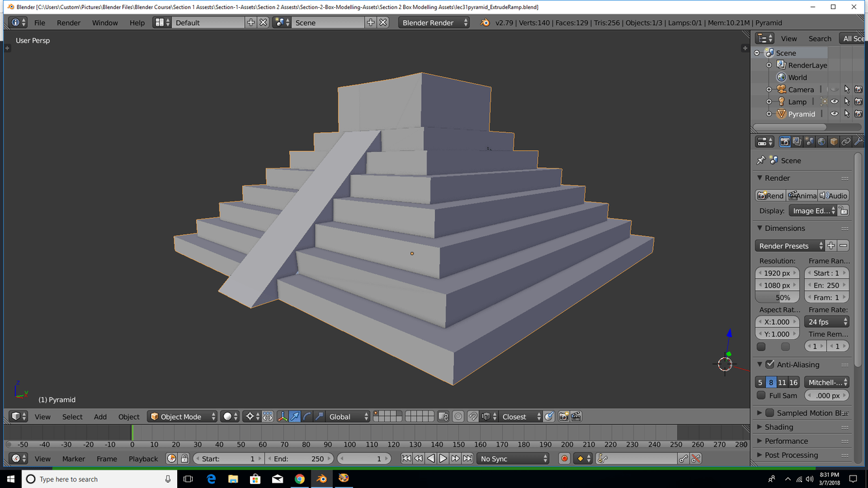The width and height of the screenshot is (868, 488).
Task: Expand the Shading panel
Action: (779, 427)
